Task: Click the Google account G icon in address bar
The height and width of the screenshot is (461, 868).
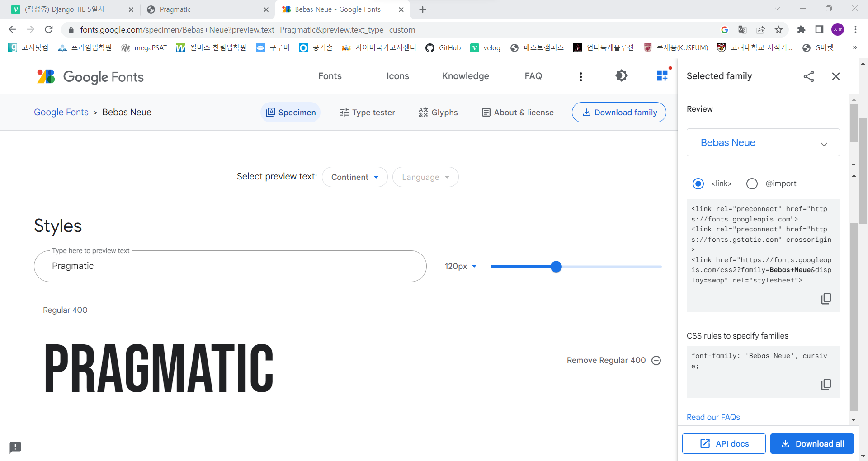Action: [724, 29]
